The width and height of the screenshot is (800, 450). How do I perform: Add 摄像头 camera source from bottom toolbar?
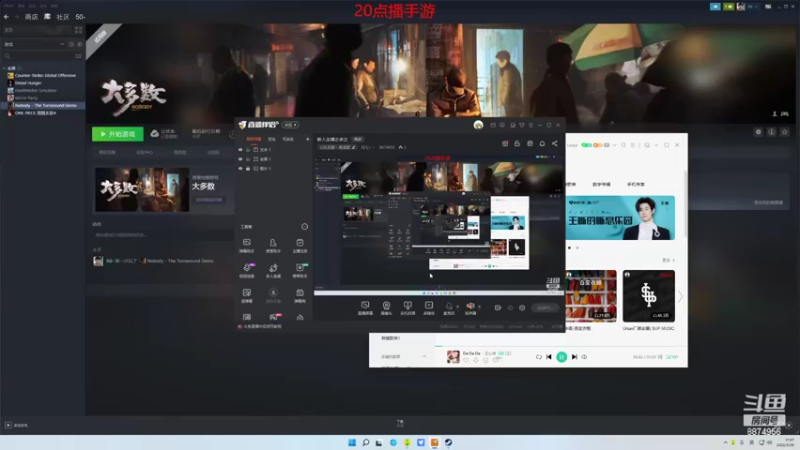click(386, 308)
